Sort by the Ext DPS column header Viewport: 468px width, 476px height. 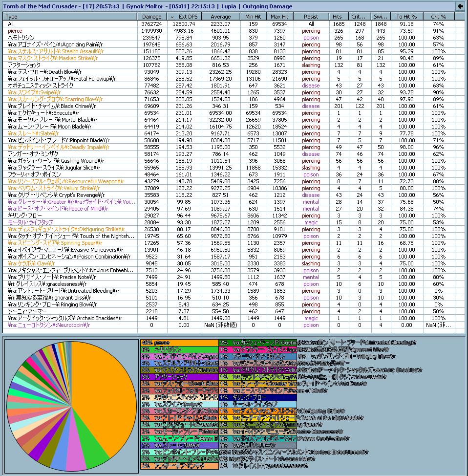click(184, 17)
